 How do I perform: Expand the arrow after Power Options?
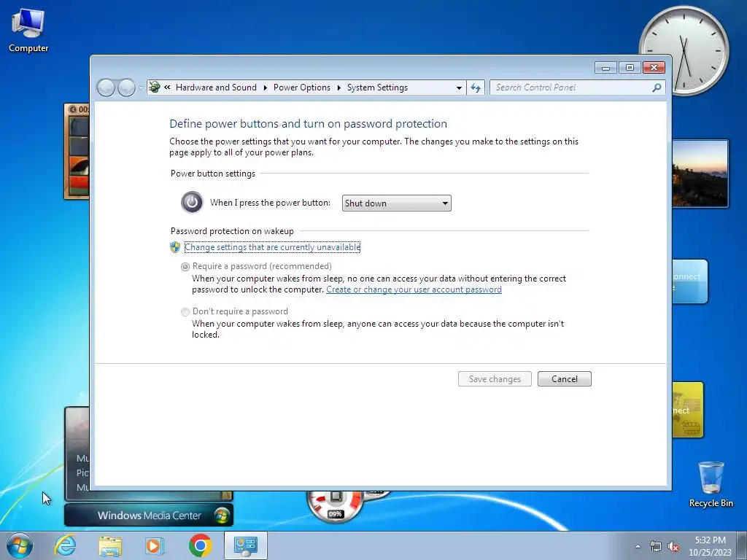[x=338, y=87]
